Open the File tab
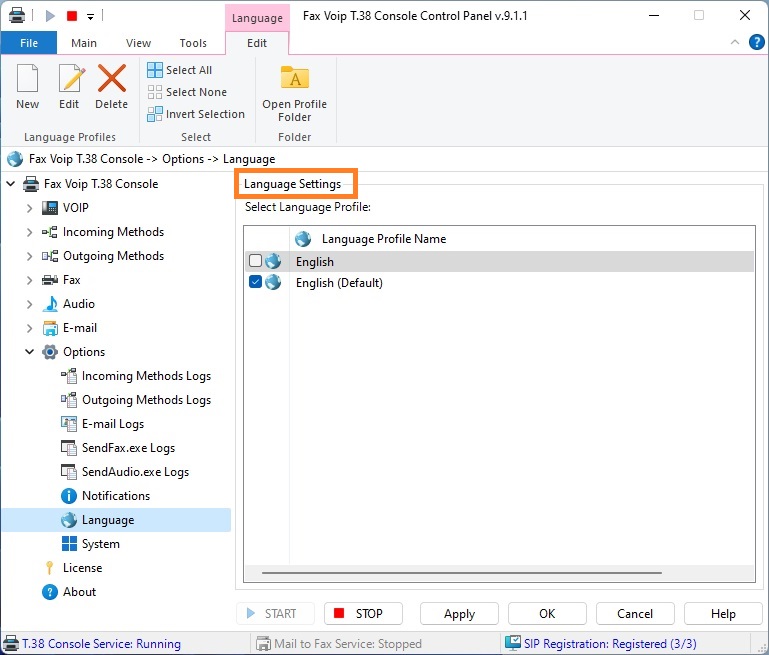Viewport: 769px width, 655px height. point(29,43)
